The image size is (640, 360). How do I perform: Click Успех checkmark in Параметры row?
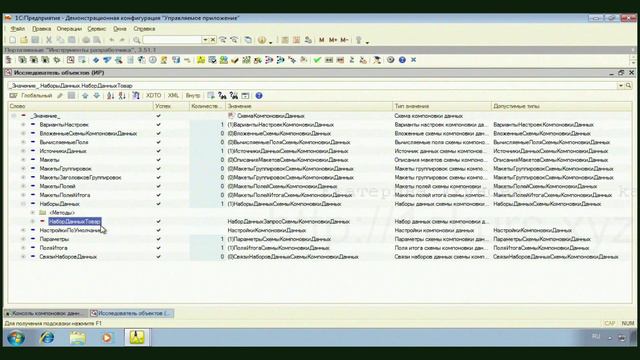tap(158, 239)
